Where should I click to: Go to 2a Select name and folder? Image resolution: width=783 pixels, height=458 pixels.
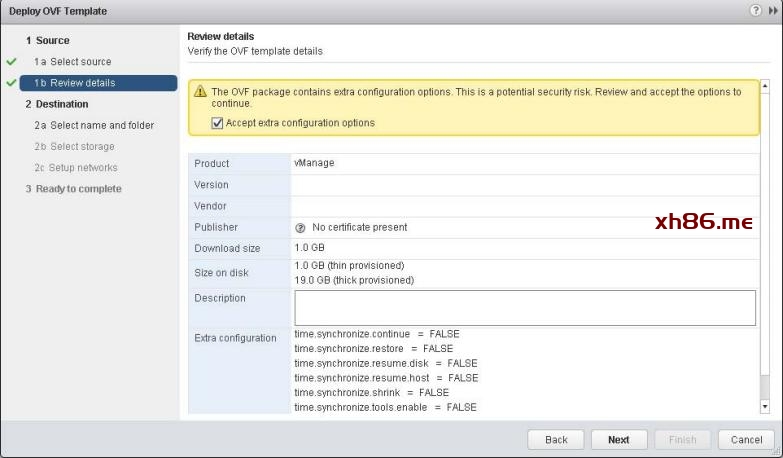point(94,125)
